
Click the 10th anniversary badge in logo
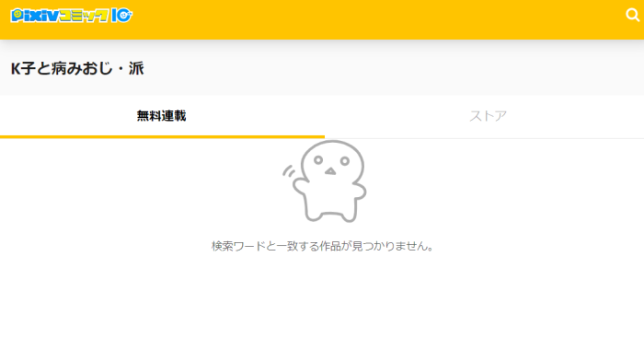click(122, 16)
